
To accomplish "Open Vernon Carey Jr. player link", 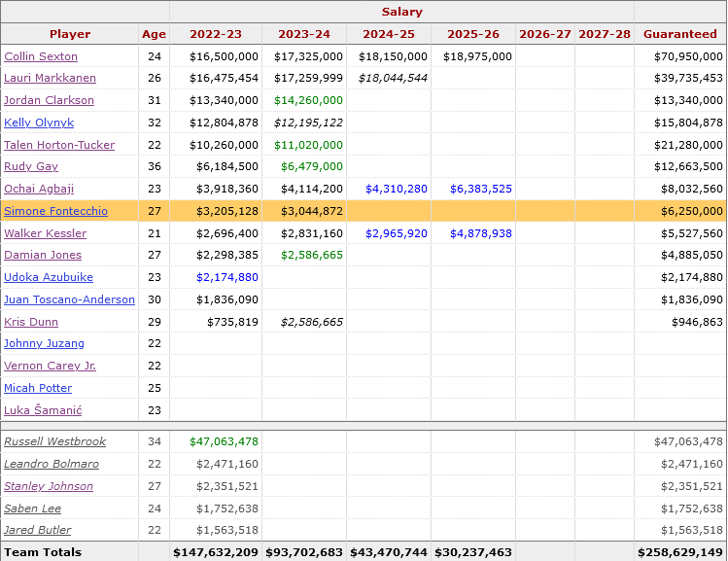I will pos(51,366).
